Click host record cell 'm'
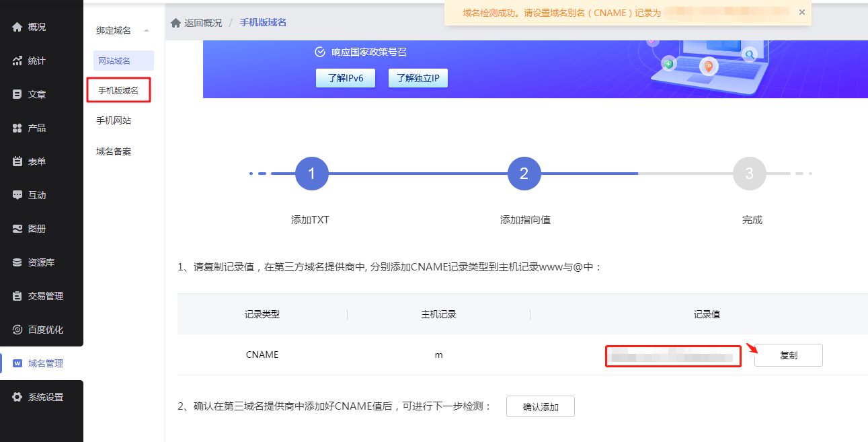Viewport: 868px width, 442px height. (x=438, y=355)
